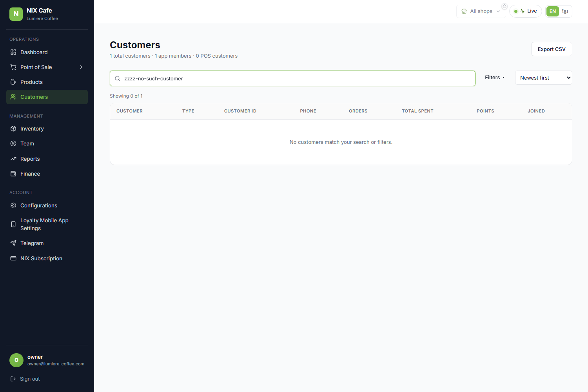This screenshot has width=588, height=392.
Task: Go to the Inventory menu item
Action: (x=47, y=129)
